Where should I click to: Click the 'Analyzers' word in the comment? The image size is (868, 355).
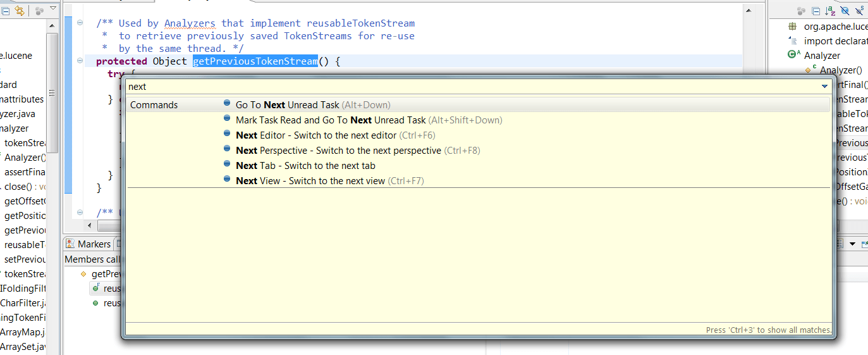tap(190, 23)
